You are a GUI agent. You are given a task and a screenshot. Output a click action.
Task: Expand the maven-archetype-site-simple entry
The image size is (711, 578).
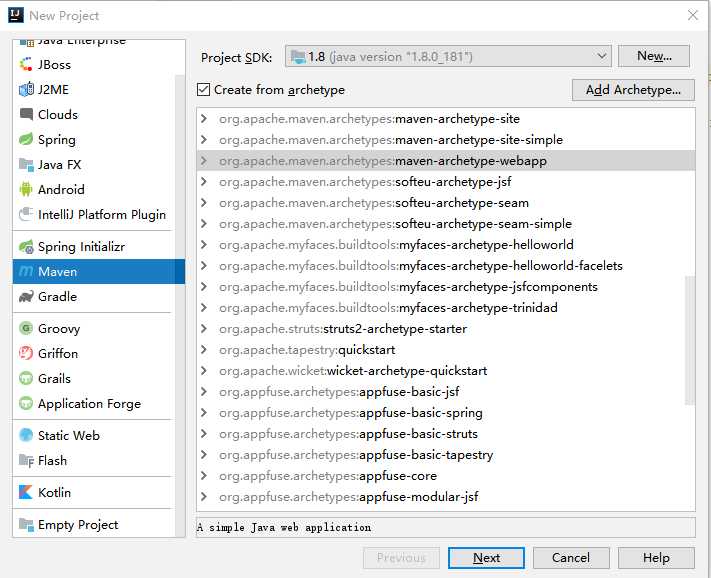tap(204, 140)
